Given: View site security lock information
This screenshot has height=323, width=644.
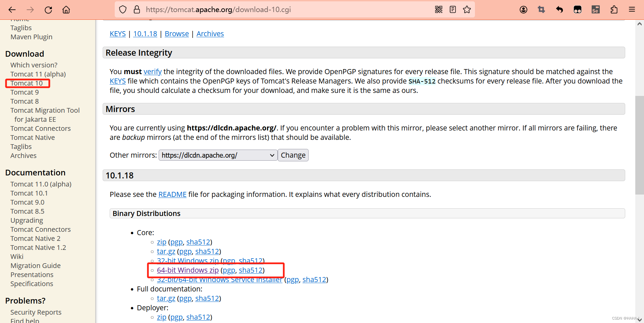Looking at the screenshot, I should (137, 9).
